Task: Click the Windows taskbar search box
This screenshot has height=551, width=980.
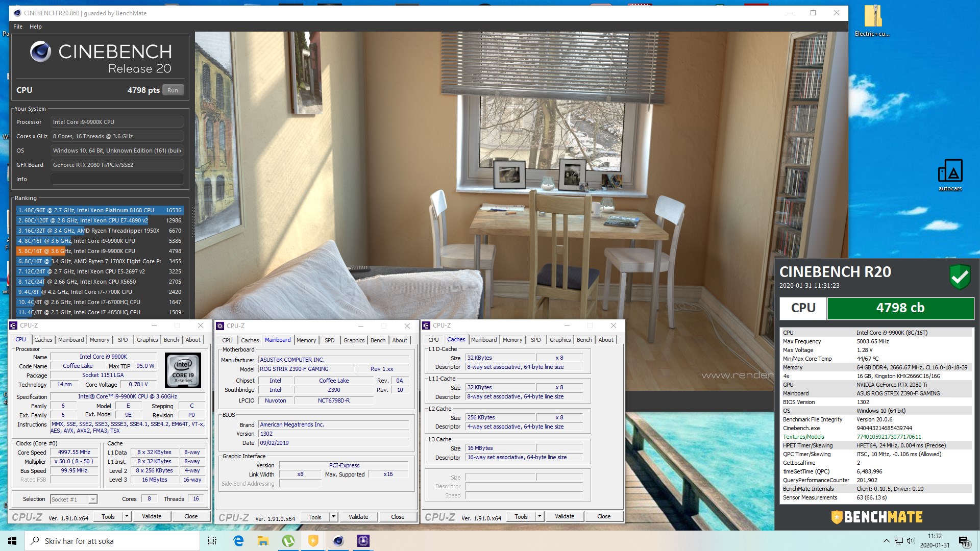Action: coord(112,541)
